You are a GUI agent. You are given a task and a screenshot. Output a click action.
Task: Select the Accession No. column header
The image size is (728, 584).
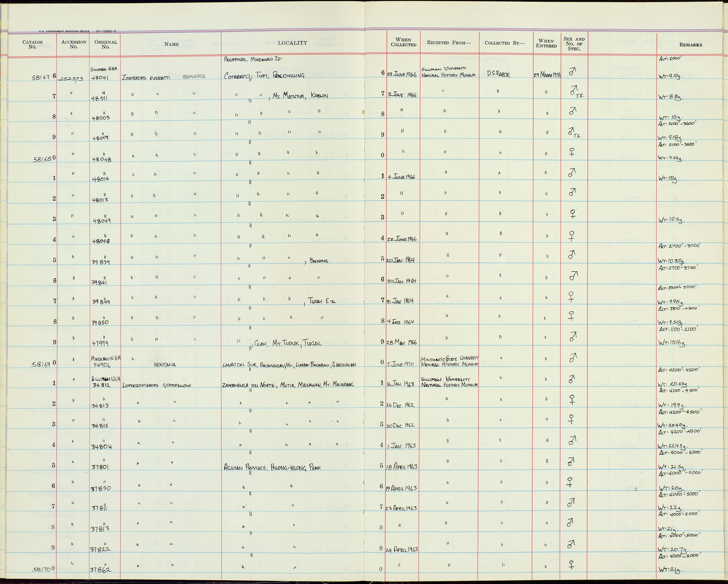[74, 44]
